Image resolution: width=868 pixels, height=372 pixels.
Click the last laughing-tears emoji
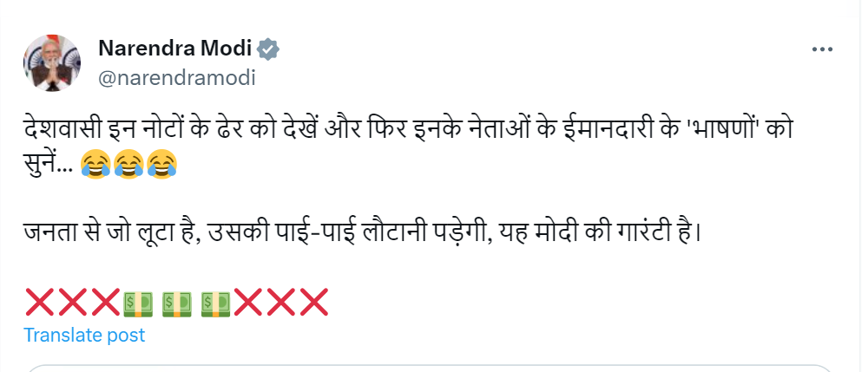[161, 163]
